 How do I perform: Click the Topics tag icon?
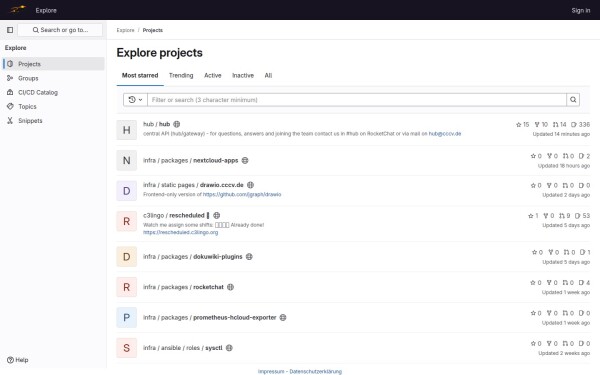(x=10, y=106)
